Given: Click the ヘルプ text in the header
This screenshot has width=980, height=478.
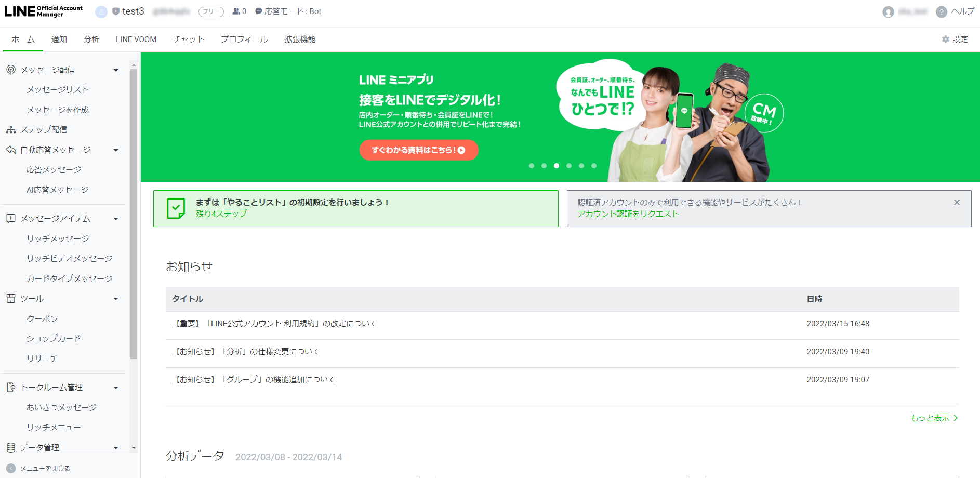Looking at the screenshot, I should pos(963,11).
